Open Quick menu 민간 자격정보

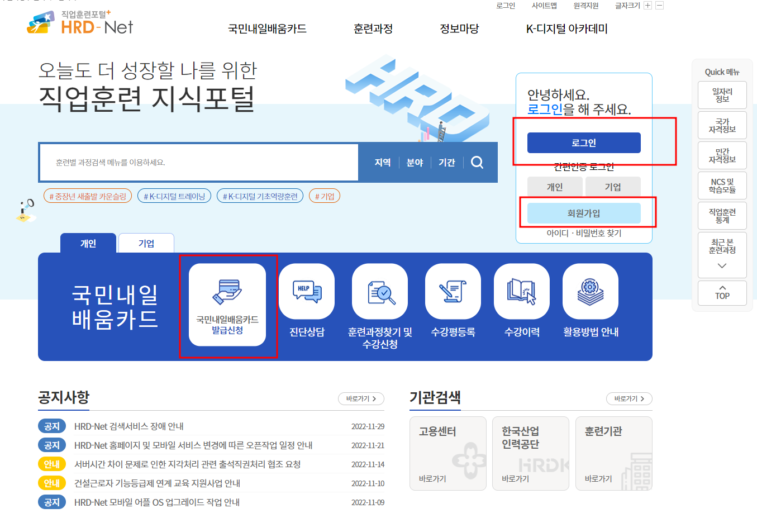(x=722, y=155)
